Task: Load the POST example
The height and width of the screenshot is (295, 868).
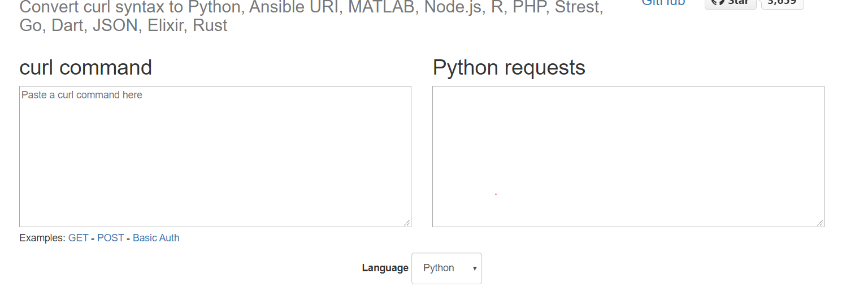Action: [111, 238]
